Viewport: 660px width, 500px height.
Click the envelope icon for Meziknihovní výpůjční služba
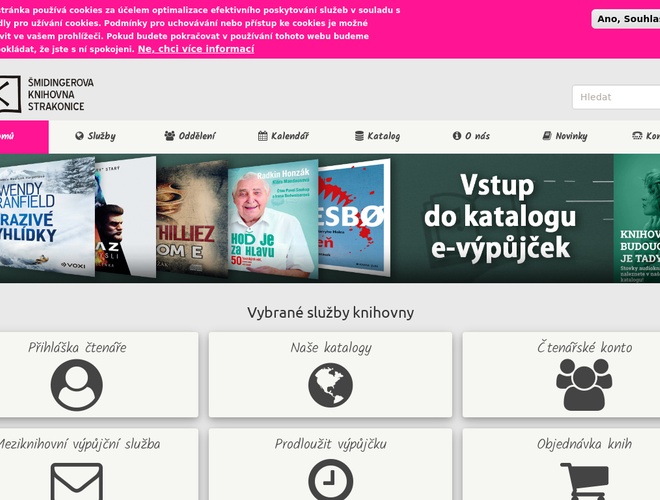click(x=77, y=482)
